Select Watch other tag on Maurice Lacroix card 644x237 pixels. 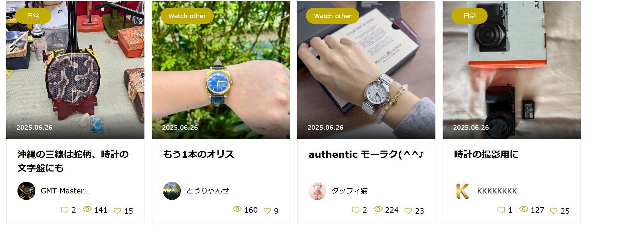333,16
